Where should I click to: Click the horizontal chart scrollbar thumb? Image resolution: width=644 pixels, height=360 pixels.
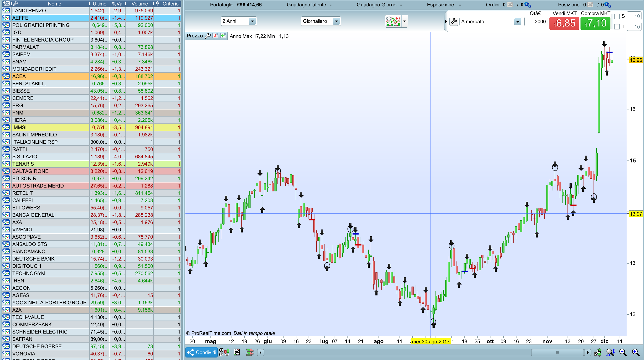557,352
